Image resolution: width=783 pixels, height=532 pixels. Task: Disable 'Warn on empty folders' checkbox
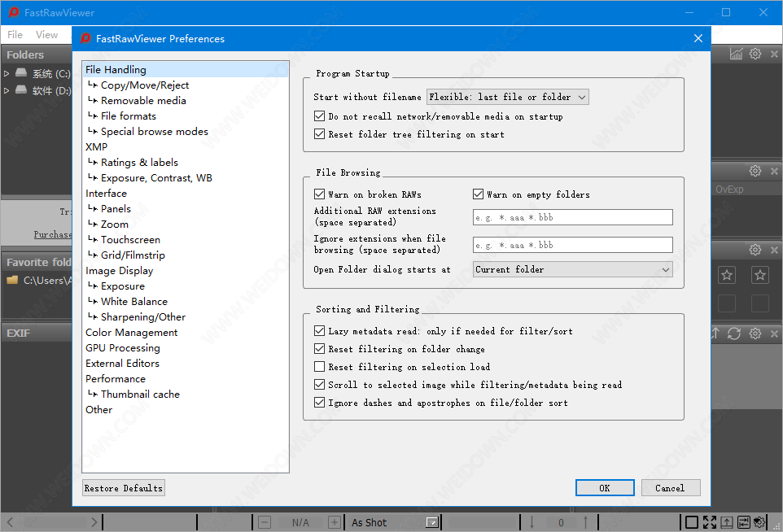478,194
